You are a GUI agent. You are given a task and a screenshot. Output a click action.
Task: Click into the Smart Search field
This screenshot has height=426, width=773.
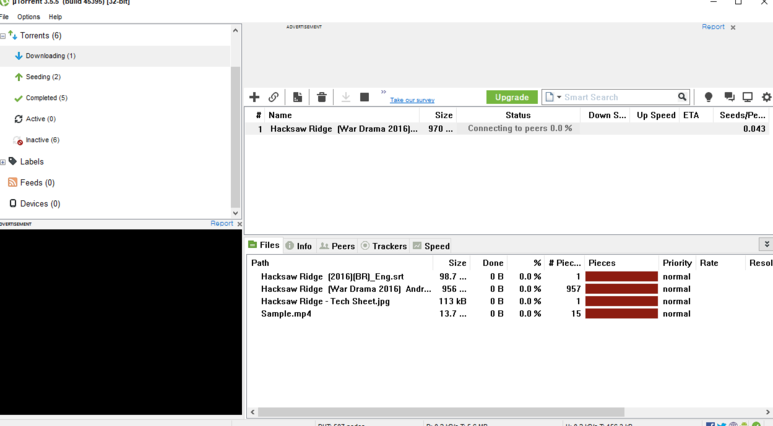tap(619, 97)
